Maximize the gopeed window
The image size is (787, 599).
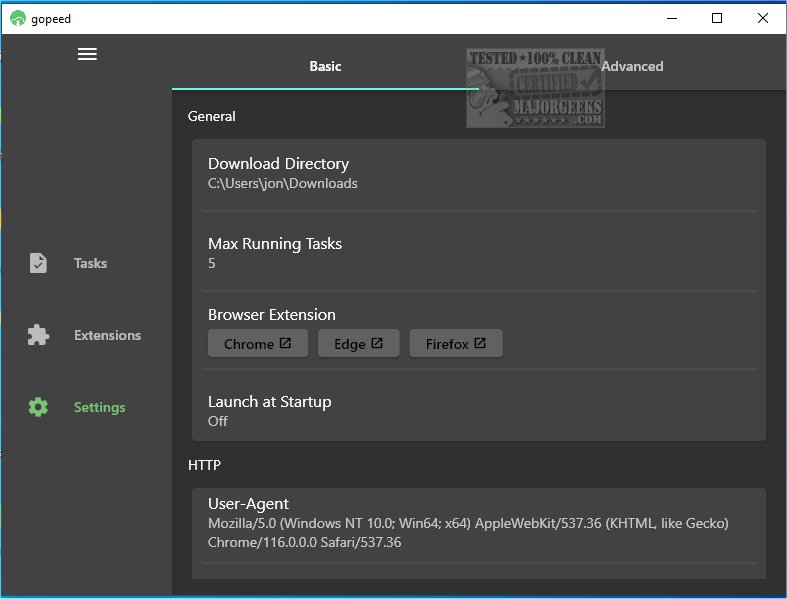(717, 19)
